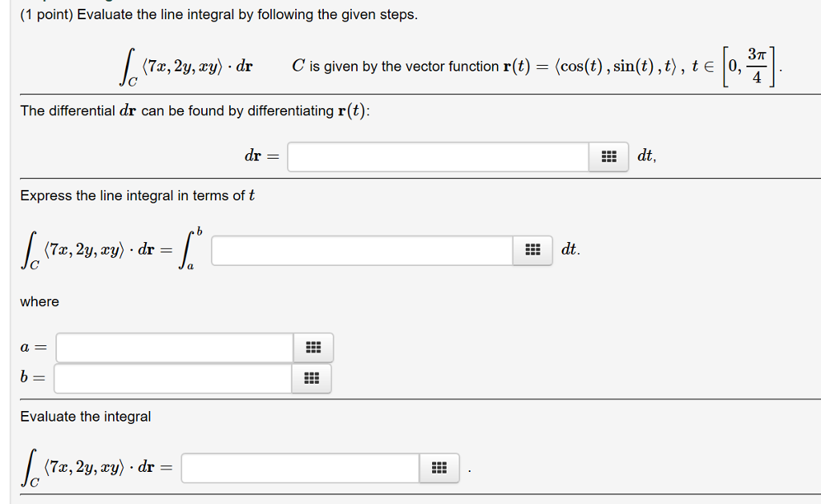Click the where label text
The image size is (821, 504).
[33, 302]
